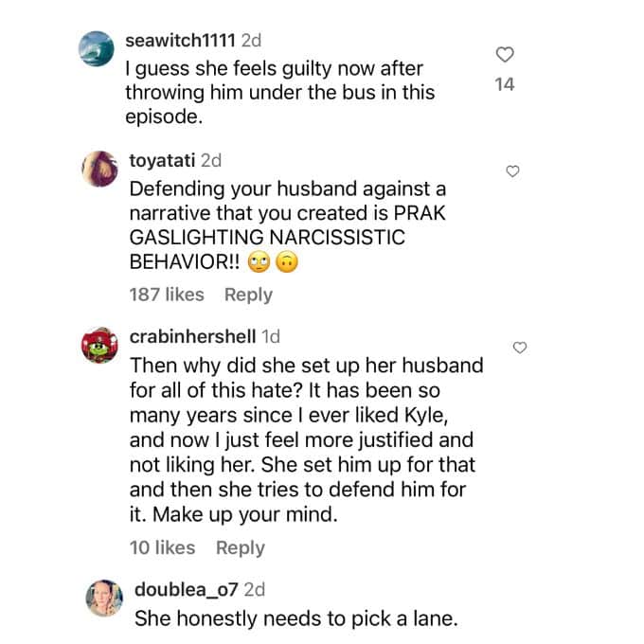View crabinhershell's profile picture
Viewport: 644px width, 644px height.
[x=100, y=345]
